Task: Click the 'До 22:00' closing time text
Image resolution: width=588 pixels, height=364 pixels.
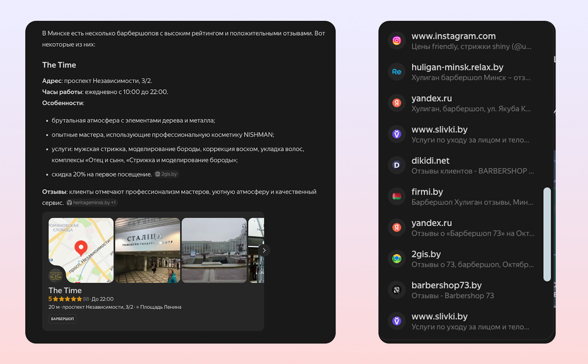Action: tap(103, 299)
